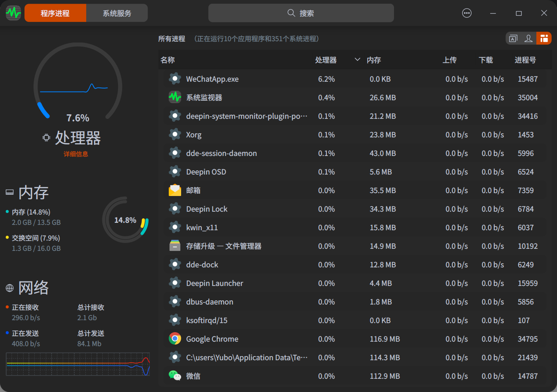Select the kwin_x11 process name
The height and width of the screenshot is (392, 557).
tap(202, 228)
